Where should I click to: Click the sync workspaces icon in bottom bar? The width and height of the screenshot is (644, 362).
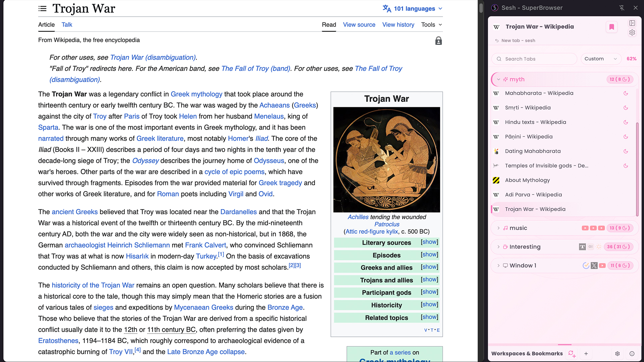click(572, 354)
